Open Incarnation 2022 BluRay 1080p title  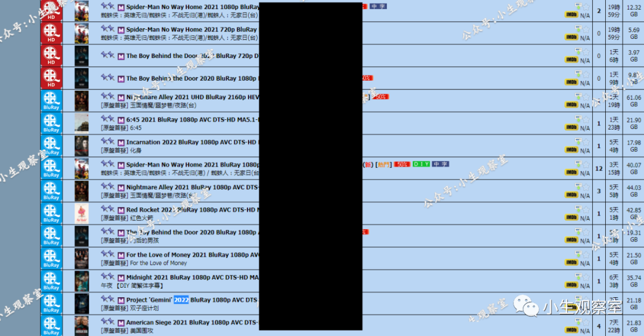(191, 142)
